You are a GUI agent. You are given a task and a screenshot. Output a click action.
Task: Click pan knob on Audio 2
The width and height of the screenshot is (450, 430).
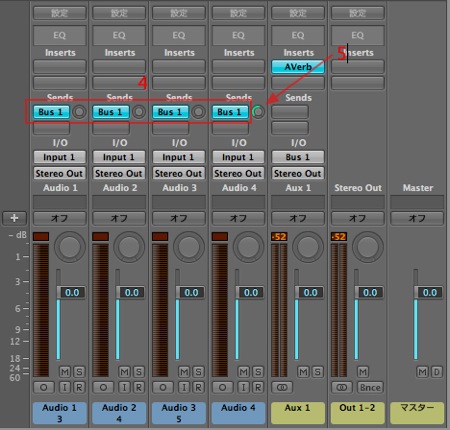click(129, 247)
